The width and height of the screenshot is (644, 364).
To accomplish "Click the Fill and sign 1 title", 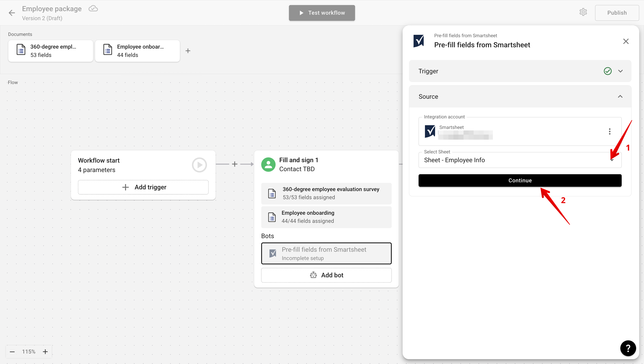I will coord(299,160).
